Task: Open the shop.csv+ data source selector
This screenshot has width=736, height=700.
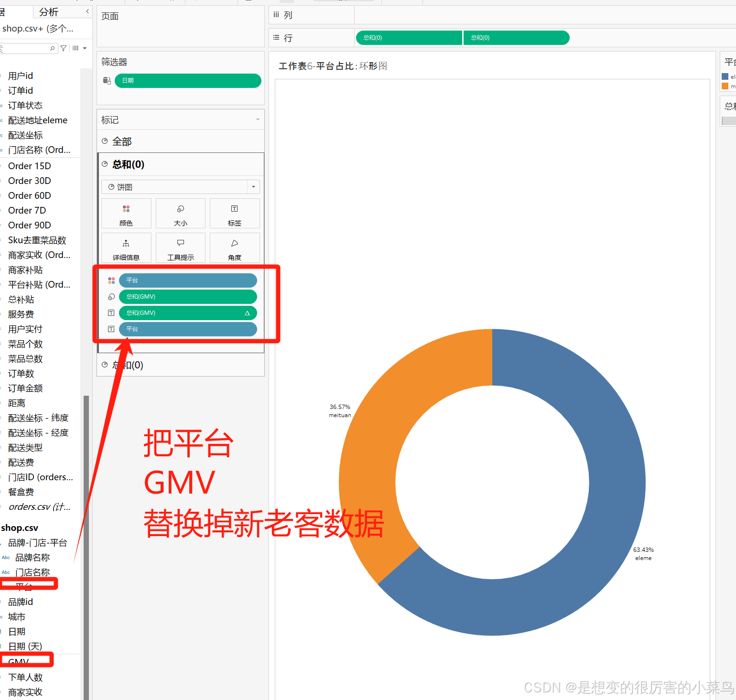Action: point(38,29)
